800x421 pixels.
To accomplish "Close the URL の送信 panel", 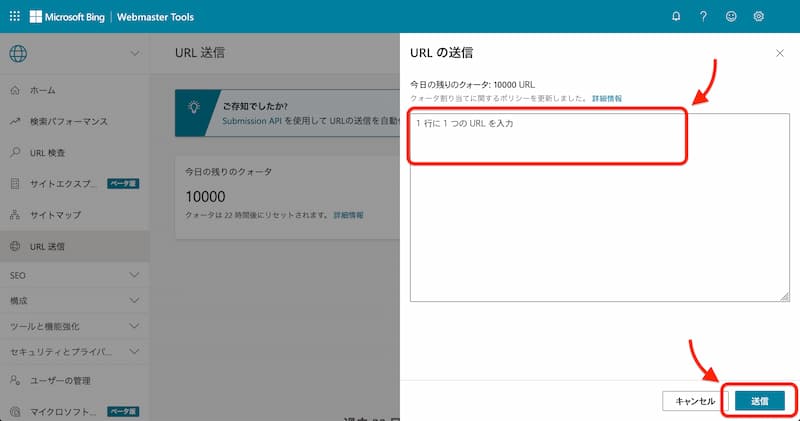I will point(780,53).
